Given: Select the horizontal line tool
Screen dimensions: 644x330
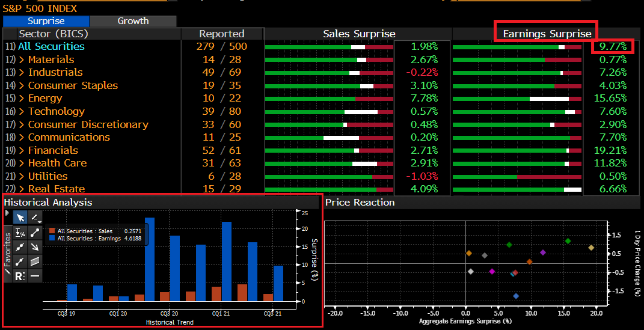Looking at the screenshot, I should pyautogui.click(x=35, y=276).
